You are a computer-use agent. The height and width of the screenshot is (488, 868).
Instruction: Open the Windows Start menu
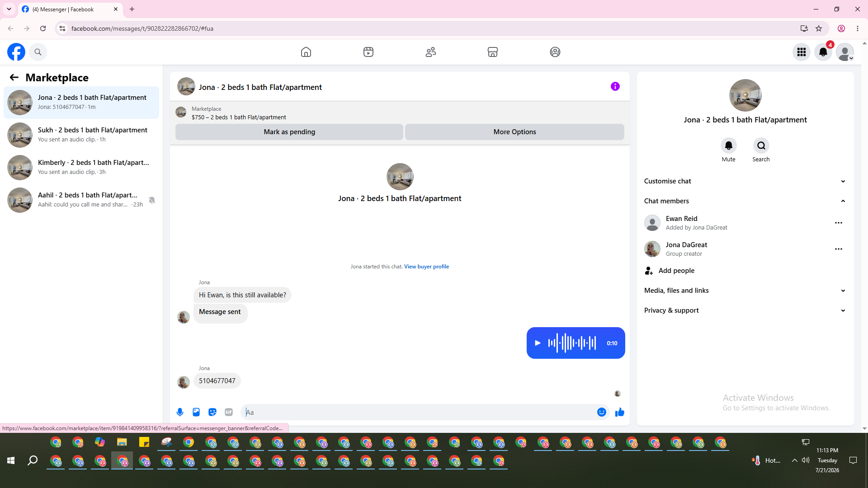[11, 460]
